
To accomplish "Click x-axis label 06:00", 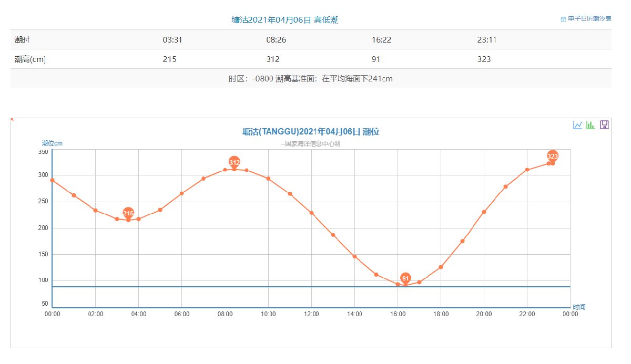I will click(182, 314).
